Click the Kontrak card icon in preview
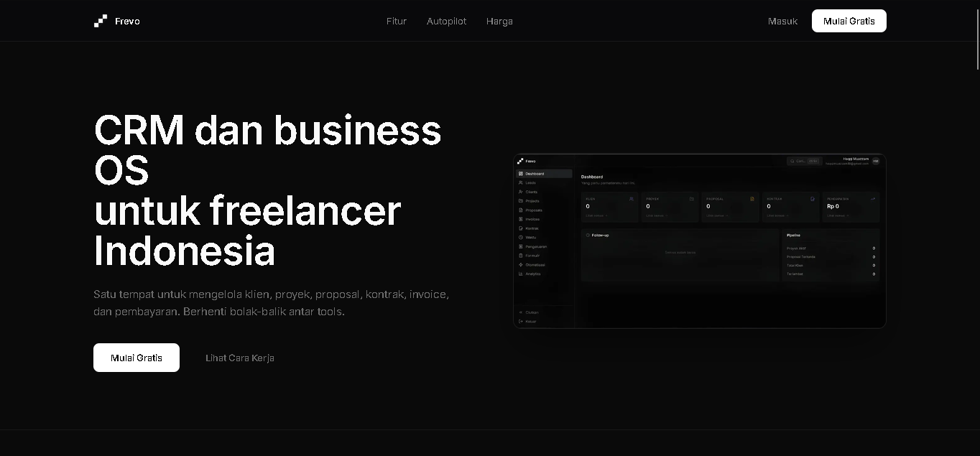 click(813, 199)
